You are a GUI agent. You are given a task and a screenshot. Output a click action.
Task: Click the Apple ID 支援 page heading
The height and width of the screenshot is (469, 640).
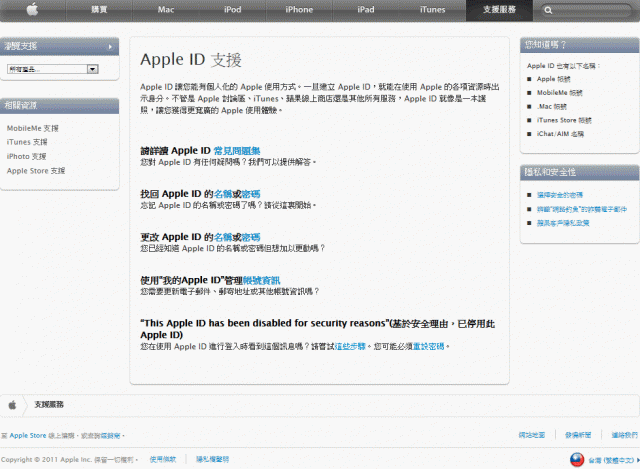point(191,60)
